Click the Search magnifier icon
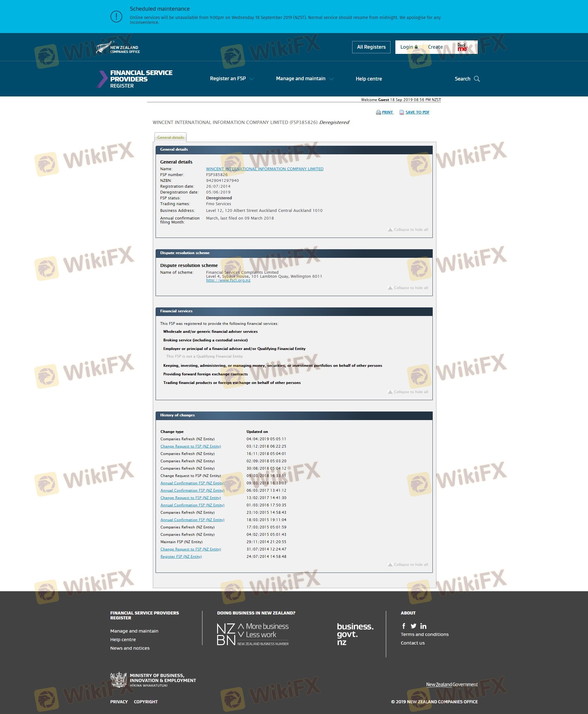 point(477,79)
